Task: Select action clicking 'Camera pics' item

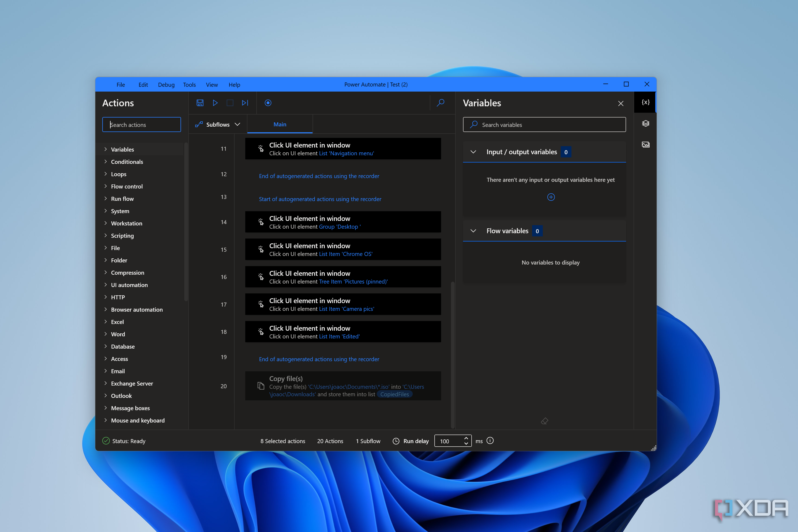Action: pyautogui.click(x=343, y=304)
